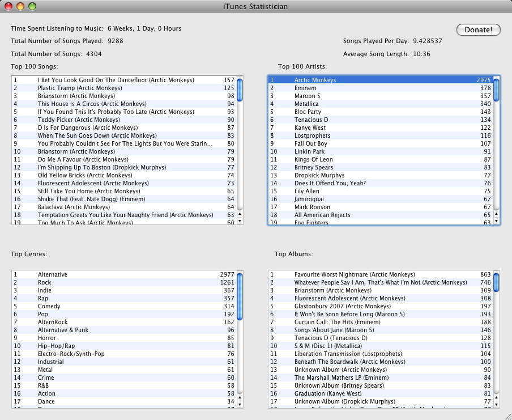Select genre row 'Electro-Rock/Synth-Pop'

point(124,354)
